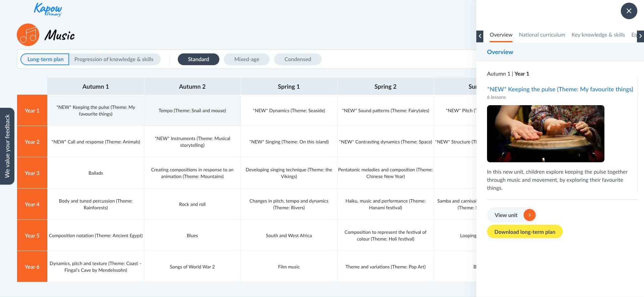Viewport: 644px width, 297px height.
Task: Select the Rock and roll cell
Action: 192,204
